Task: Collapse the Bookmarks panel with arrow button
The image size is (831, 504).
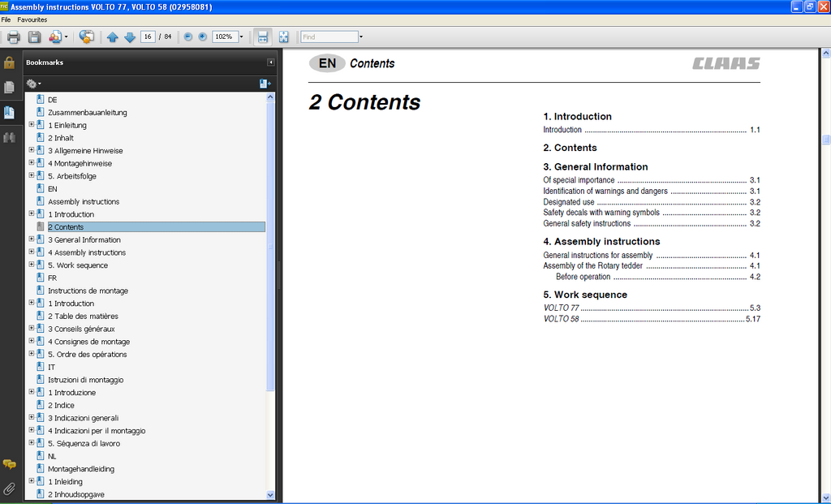Action: pyautogui.click(x=271, y=62)
